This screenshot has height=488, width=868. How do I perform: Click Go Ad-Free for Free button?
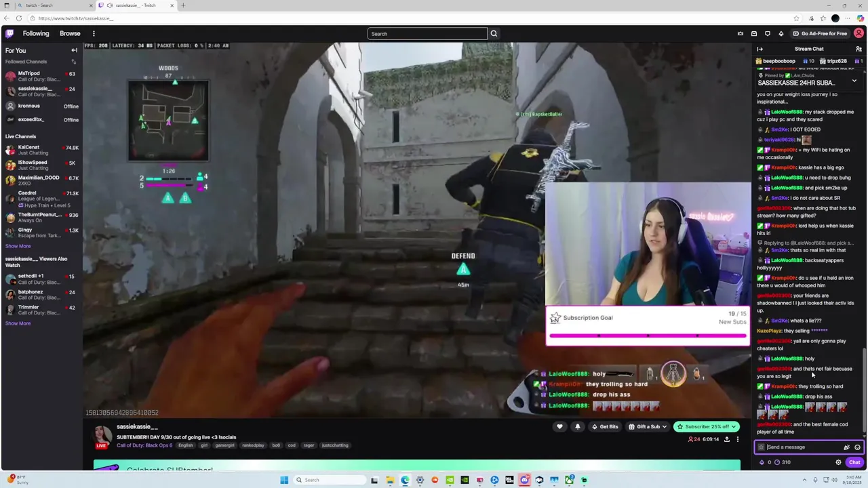coord(820,33)
